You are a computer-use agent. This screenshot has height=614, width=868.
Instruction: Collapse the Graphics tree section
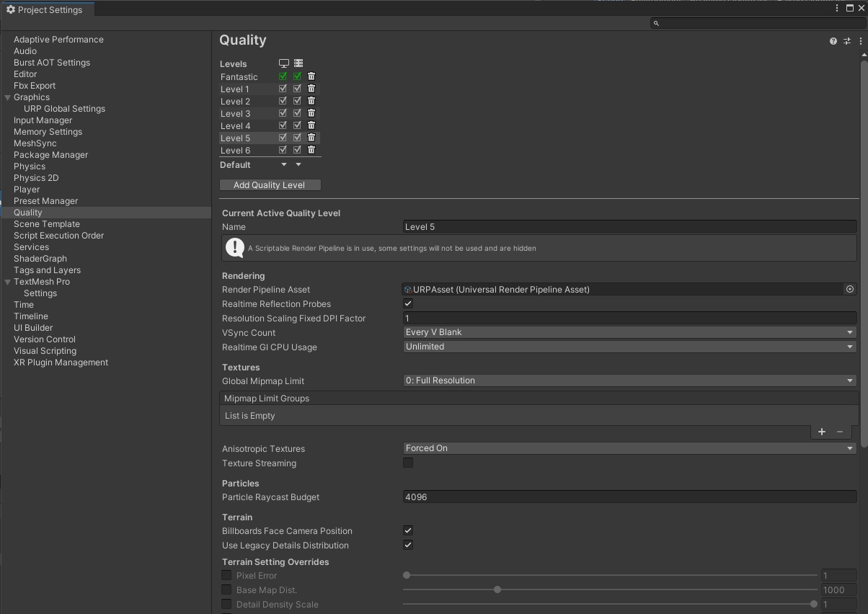click(x=8, y=97)
